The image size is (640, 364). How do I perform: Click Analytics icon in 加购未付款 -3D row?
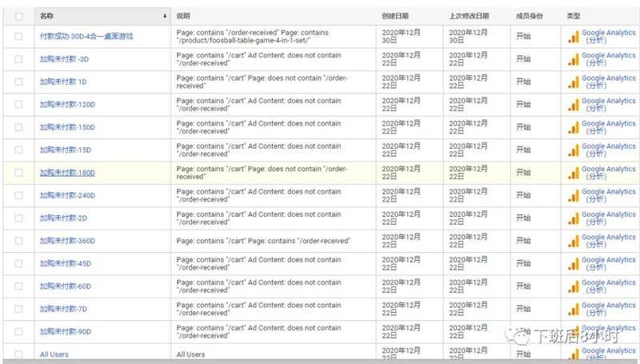[574, 59]
